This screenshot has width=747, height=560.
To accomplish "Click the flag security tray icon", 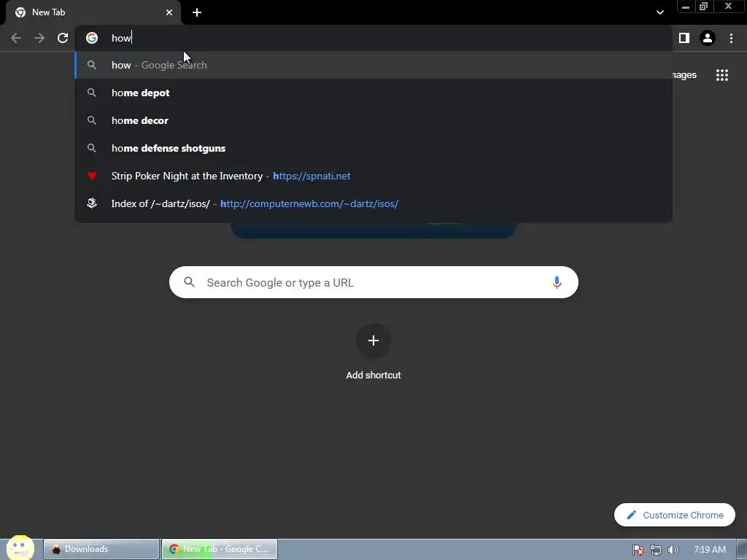I will [x=638, y=550].
